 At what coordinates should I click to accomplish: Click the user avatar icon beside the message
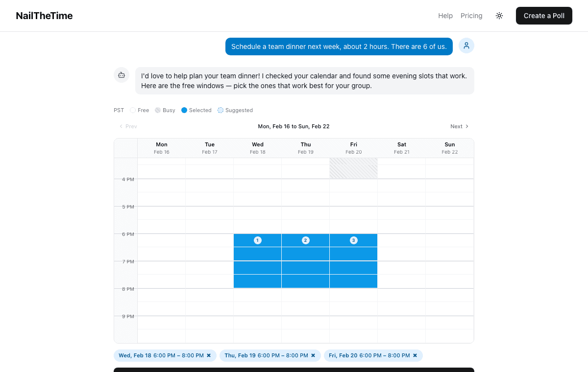click(466, 46)
